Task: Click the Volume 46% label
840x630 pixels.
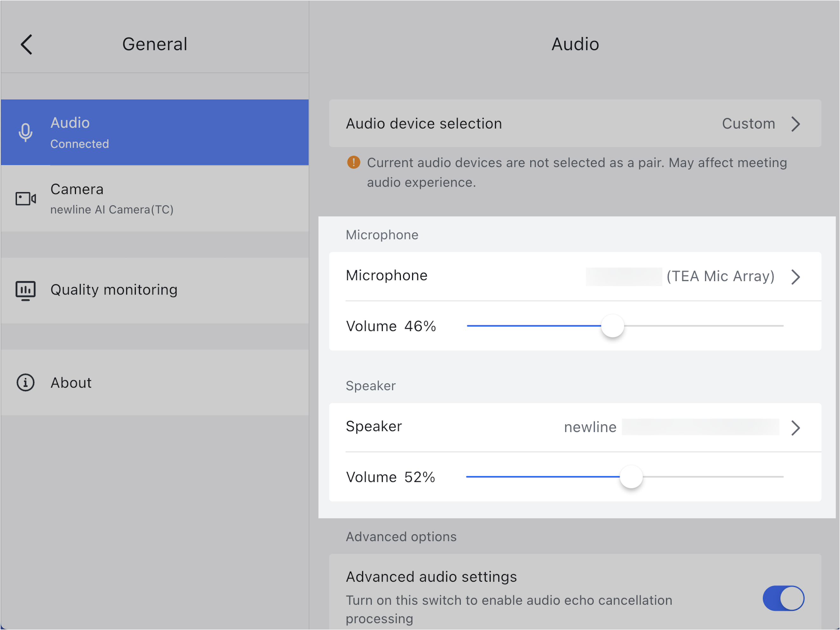Action: coord(391,326)
